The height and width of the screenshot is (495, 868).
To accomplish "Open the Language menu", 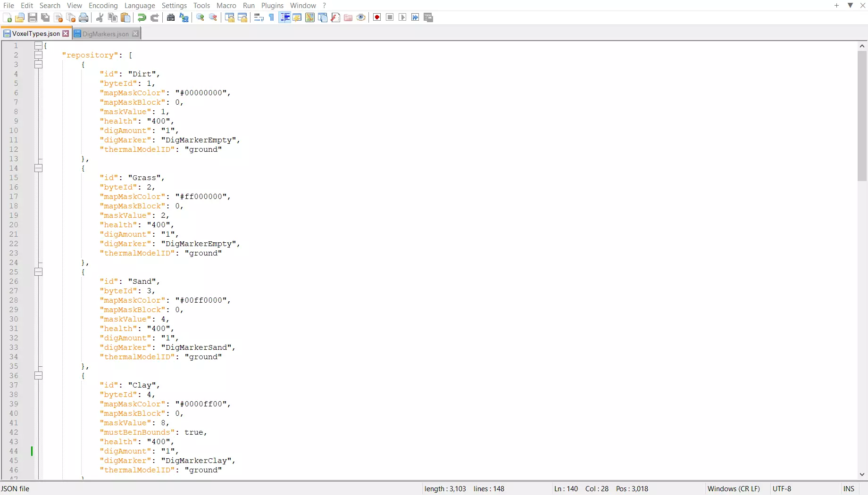I will (140, 6).
